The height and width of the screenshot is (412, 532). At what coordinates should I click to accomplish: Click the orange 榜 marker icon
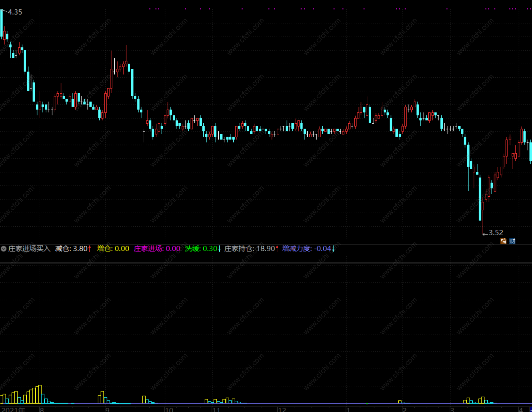(x=503, y=241)
